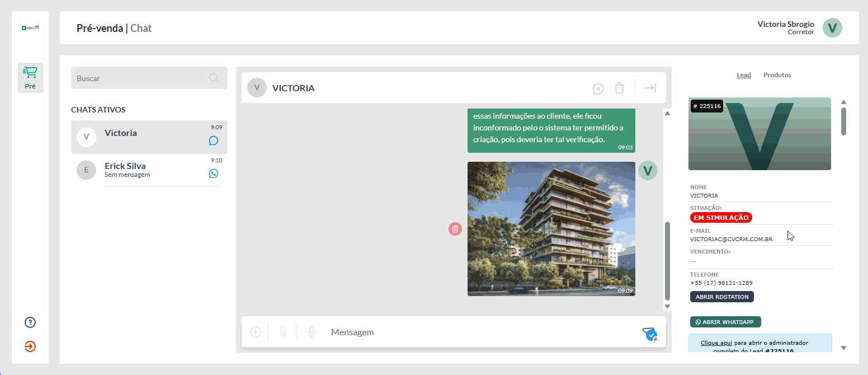Image resolution: width=868 pixels, height=375 pixels.
Task: Click the chat bubble icon on Victoria's row
Action: [x=214, y=140]
